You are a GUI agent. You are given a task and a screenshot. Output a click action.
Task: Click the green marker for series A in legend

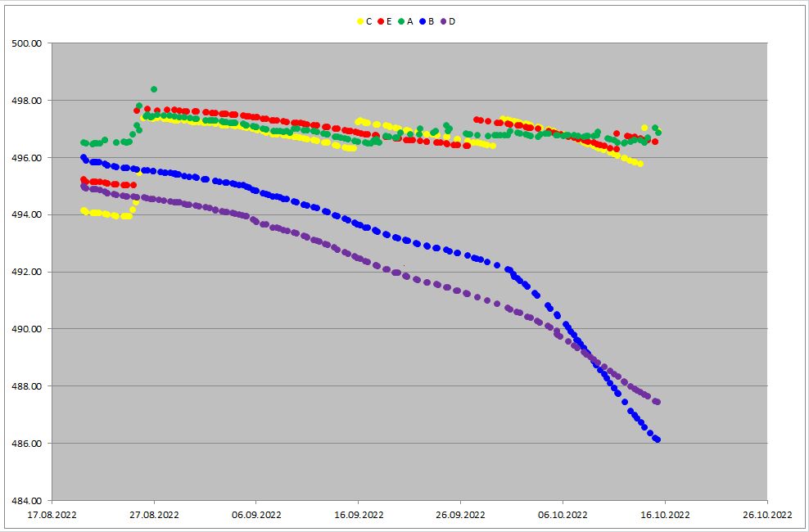pyautogui.click(x=401, y=21)
